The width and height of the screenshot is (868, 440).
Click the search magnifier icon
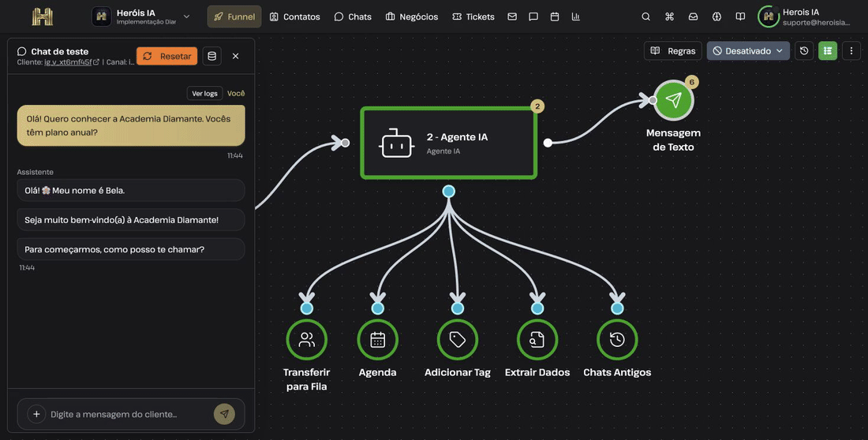pyautogui.click(x=646, y=17)
